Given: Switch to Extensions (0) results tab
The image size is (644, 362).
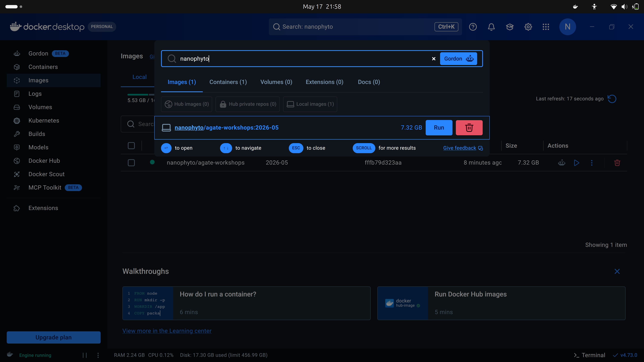Looking at the screenshot, I should coord(325,82).
